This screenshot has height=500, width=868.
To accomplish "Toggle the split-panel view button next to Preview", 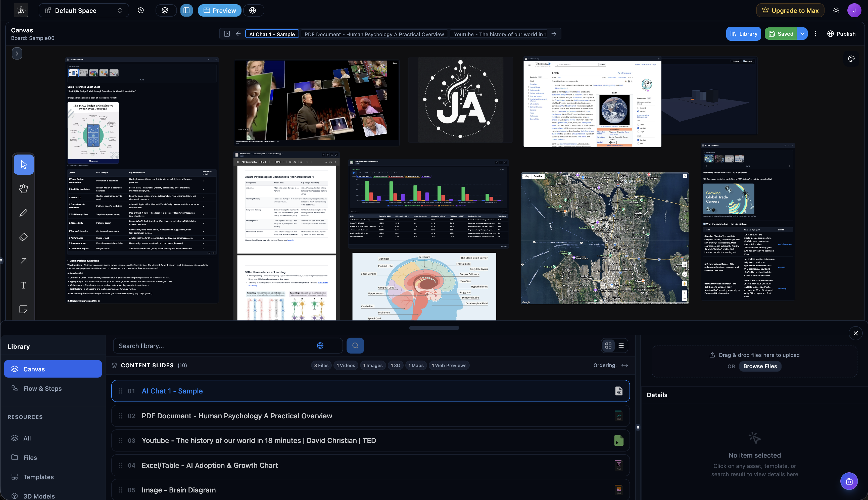I will point(187,10).
